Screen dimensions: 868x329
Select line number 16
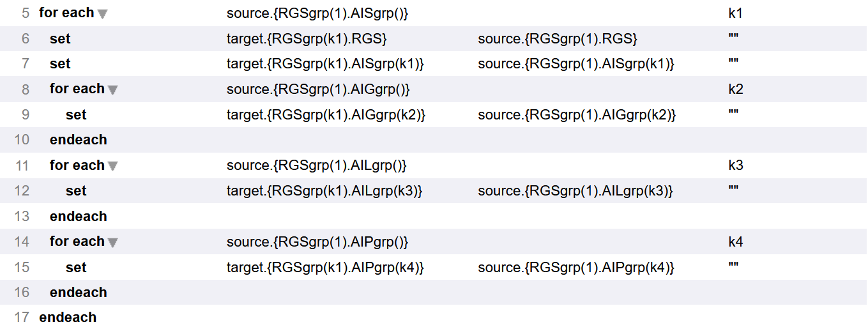click(22, 293)
